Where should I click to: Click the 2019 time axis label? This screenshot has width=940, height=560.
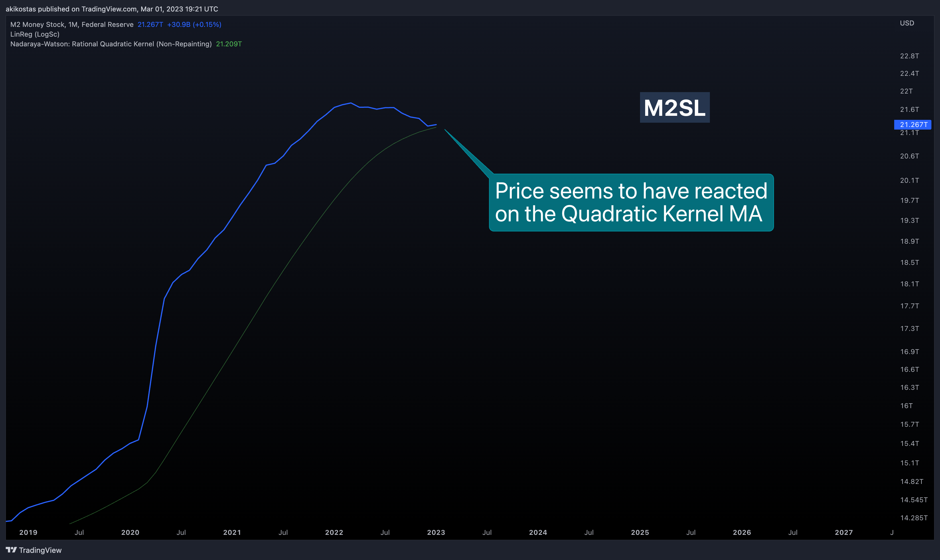28,533
